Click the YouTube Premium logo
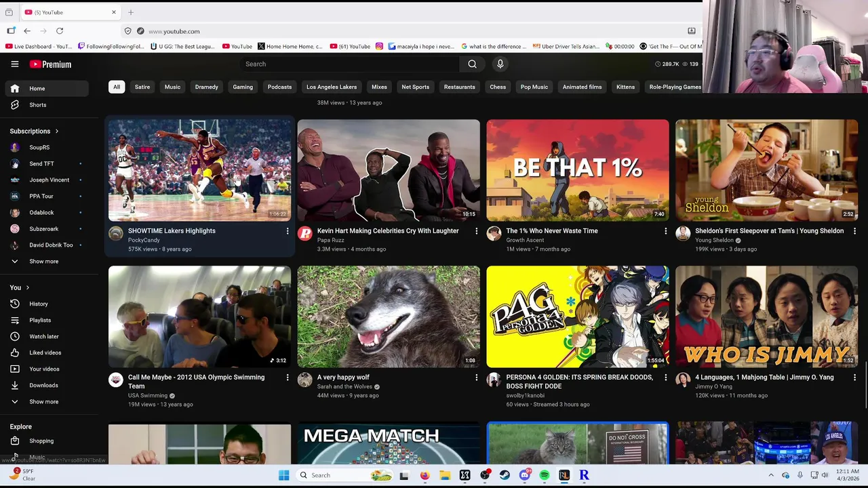Image resolution: width=868 pixels, height=488 pixels. pos(50,64)
